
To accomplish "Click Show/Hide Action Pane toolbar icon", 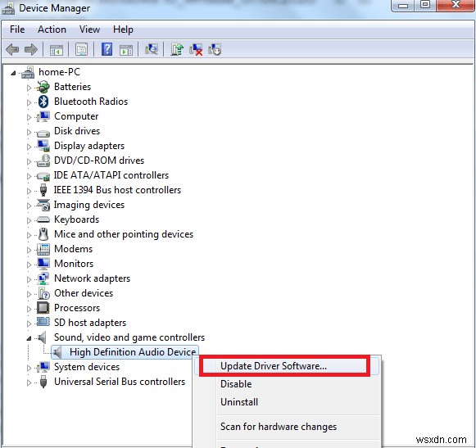I will 126,50.
